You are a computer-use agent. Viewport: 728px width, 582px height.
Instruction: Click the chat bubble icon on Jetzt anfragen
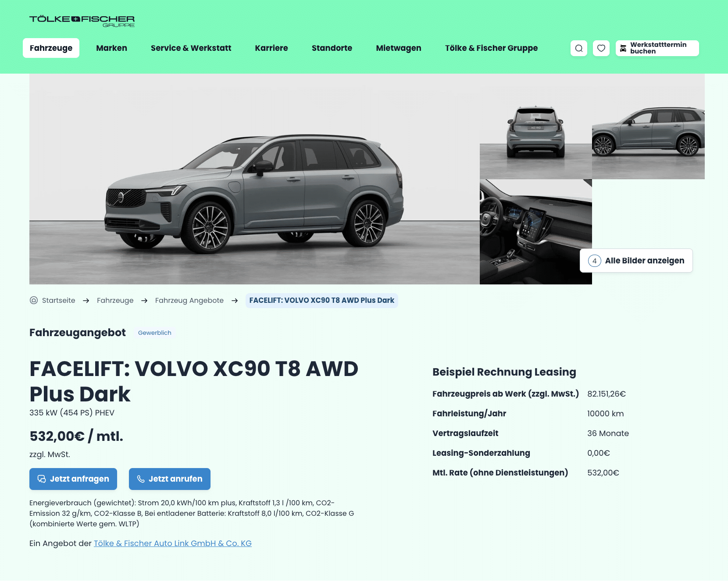[42, 479]
